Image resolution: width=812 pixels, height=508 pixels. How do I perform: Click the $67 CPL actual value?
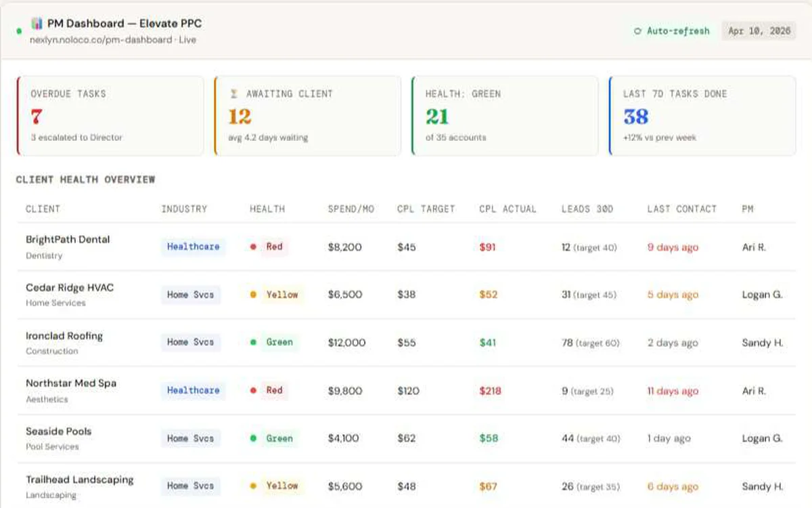click(x=489, y=486)
